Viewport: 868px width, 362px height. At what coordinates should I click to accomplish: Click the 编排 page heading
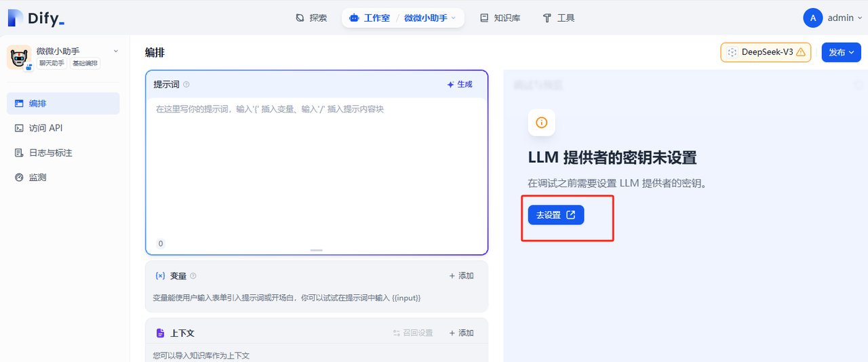coord(155,52)
